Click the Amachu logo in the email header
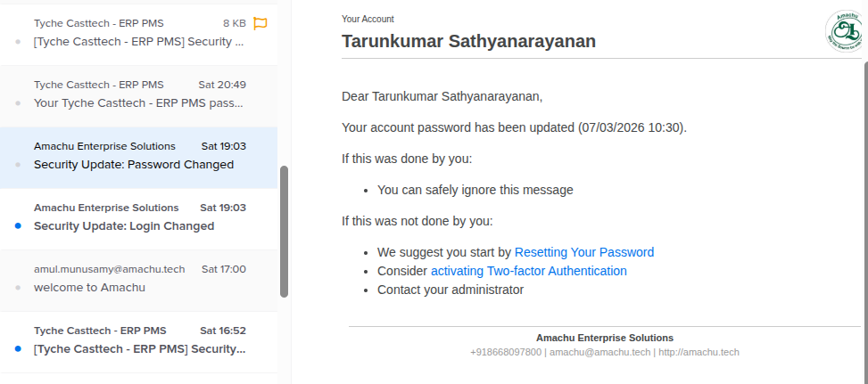The width and height of the screenshot is (868, 384). pyautogui.click(x=845, y=31)
